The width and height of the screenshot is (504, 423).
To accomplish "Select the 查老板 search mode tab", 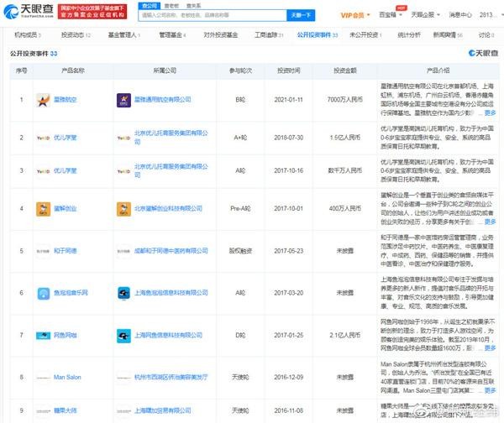I will point(171,6).
